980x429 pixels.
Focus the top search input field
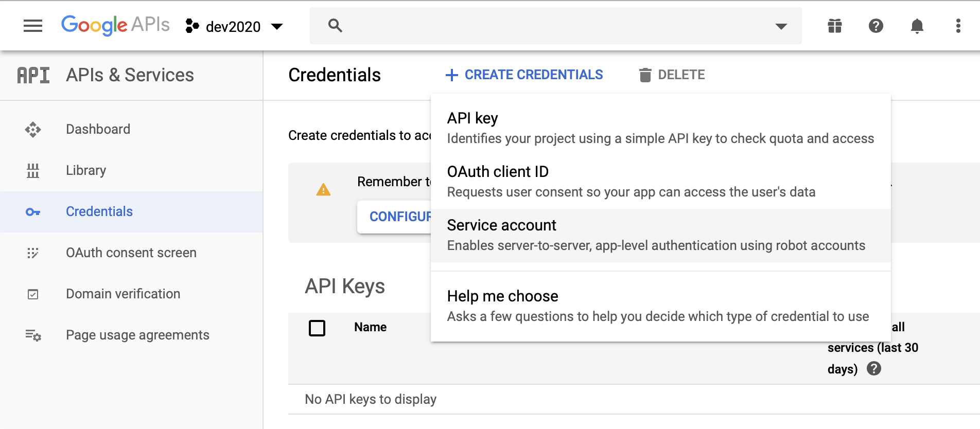tap(556, 26)
